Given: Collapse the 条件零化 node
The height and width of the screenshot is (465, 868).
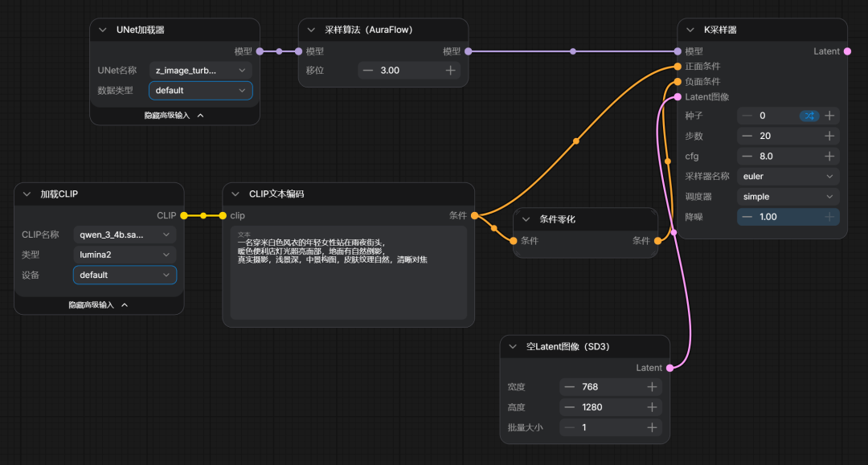Looking at the screenshot, I should (526, 219).
